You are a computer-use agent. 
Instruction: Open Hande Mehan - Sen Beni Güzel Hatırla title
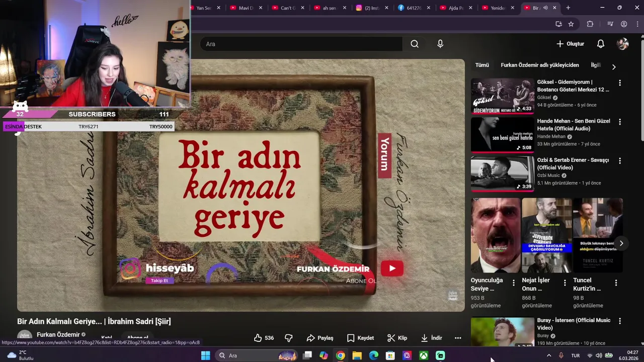click(574, 125)
